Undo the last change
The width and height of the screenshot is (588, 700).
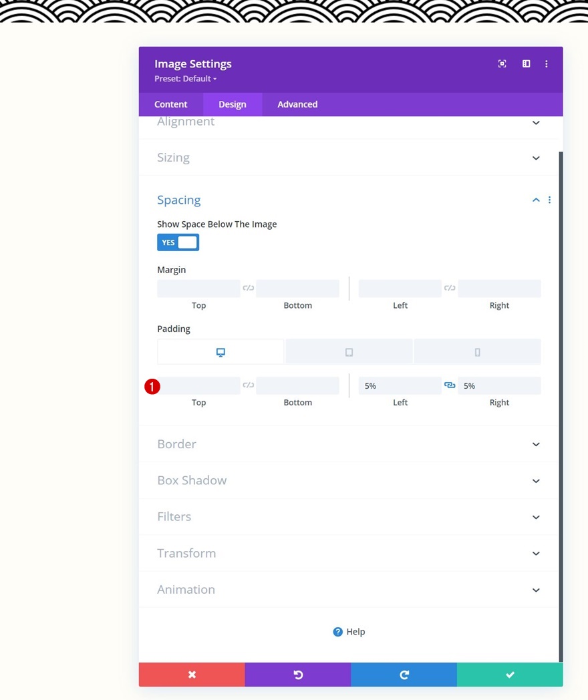pyautogui.click(x=298, y=675)
